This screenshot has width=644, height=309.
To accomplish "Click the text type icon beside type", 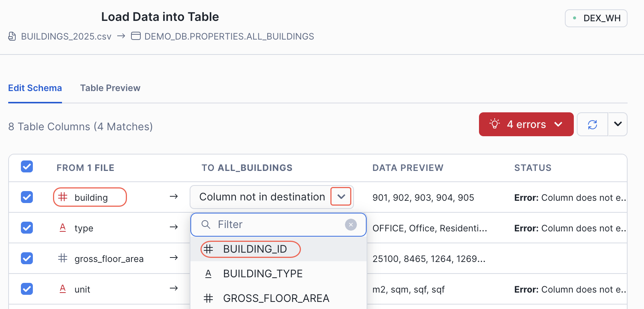I will pyautogui.click(x=63, y=228).
